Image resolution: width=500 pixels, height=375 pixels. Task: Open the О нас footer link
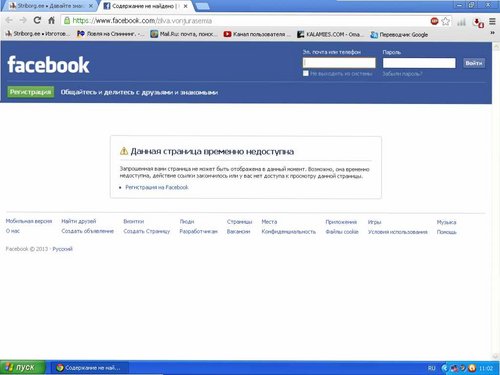[x=13, y=231]
